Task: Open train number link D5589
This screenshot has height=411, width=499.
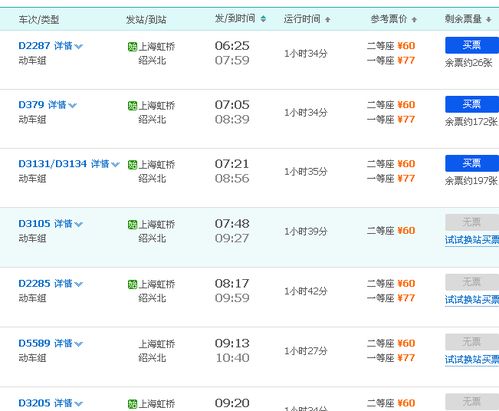Action: tap(34, 343)
